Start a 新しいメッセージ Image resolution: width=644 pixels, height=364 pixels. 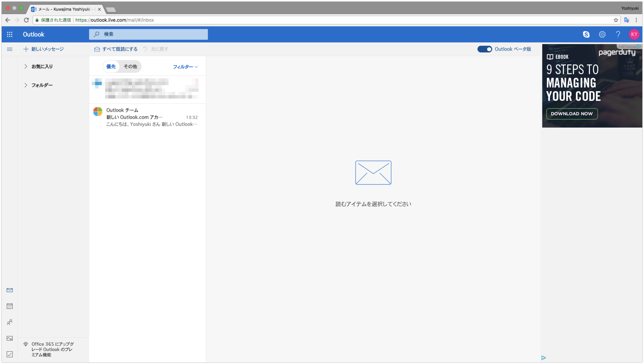point(44,49)
